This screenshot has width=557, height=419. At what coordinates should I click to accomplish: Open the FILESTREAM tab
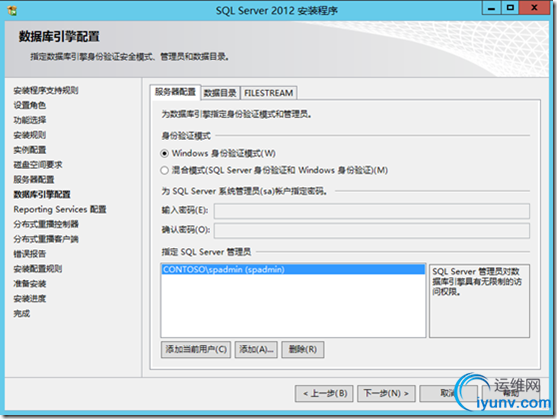[269, 93]
